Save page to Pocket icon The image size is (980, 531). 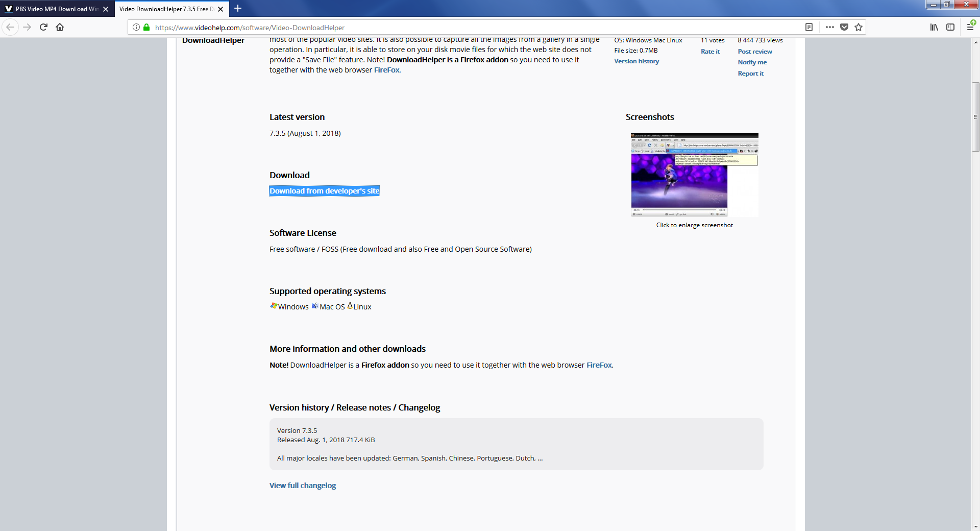(844, 27)
